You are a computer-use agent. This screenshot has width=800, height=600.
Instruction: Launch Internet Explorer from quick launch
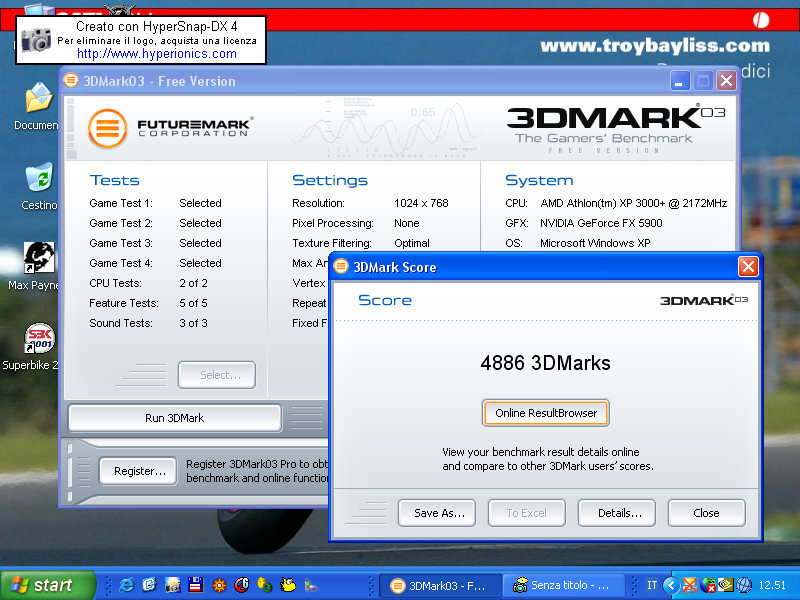point(126,585)
